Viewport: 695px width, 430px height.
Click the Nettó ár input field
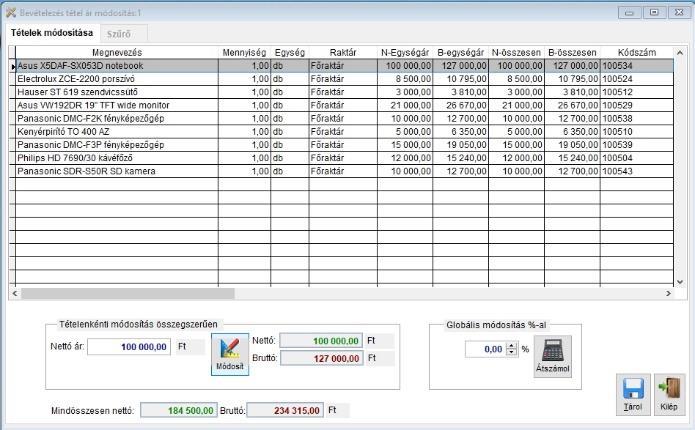(x=129, y=347)
